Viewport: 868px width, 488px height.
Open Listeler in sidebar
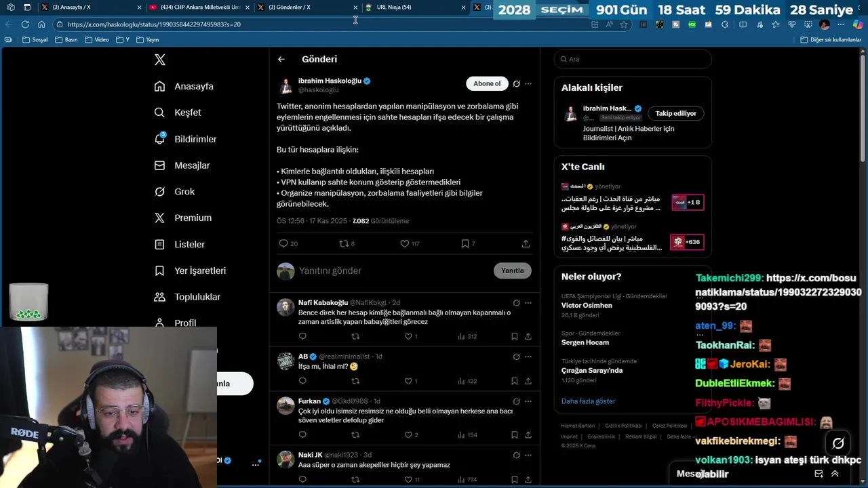coord(179,244)
